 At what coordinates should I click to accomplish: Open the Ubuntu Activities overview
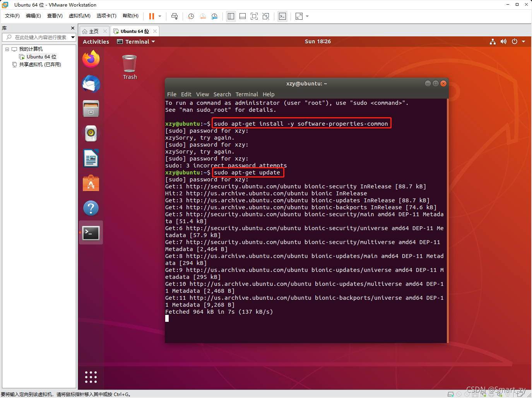pyautogui.click(x=96, y=42)
